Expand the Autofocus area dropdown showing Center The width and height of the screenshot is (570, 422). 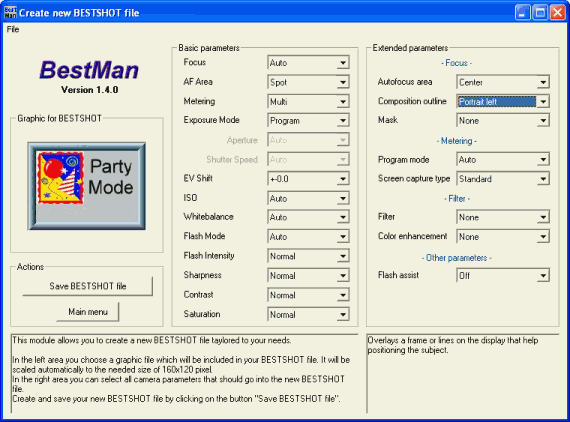(x=503, y=82)
